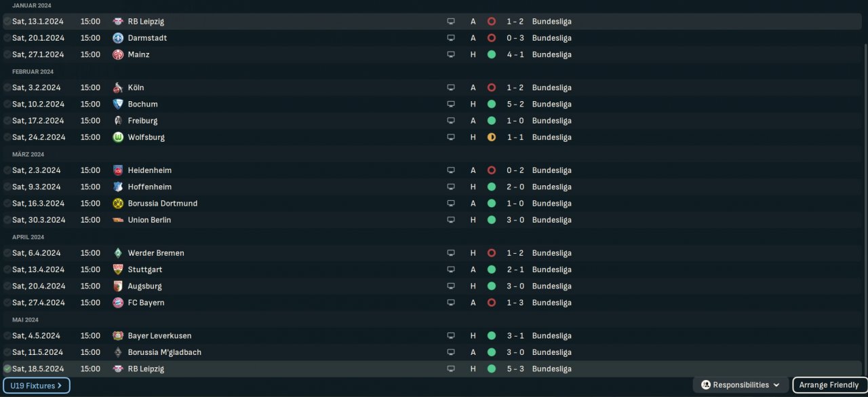Click the Union Berlin club badge
Image resolution: width=868 pixels, height=397 pixels.
coord(118,220)
